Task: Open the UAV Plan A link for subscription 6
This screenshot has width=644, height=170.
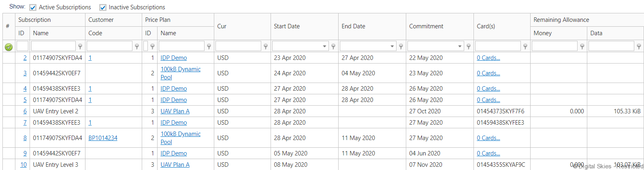Action: pos(175,111)
